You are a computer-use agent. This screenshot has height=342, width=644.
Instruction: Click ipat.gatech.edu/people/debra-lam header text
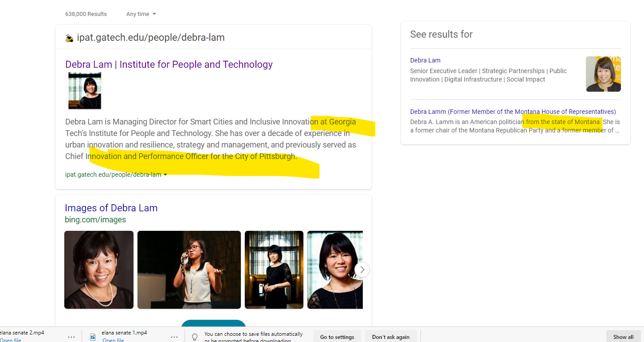(151, 38)
